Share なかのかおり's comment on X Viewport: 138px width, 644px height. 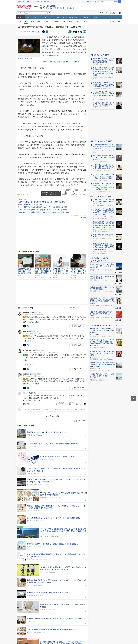click(x=24, y=369)
